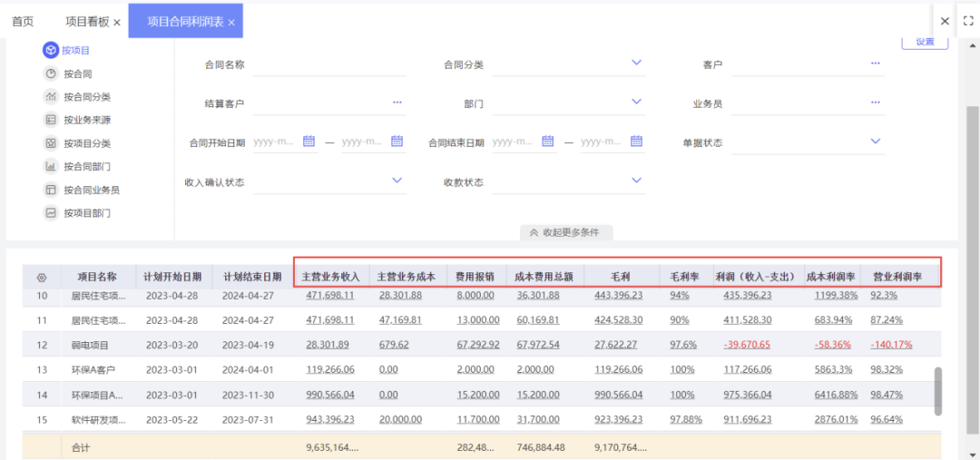
Task: Select the 项目合同利润表 tab
Action: [x=185, y=22]
